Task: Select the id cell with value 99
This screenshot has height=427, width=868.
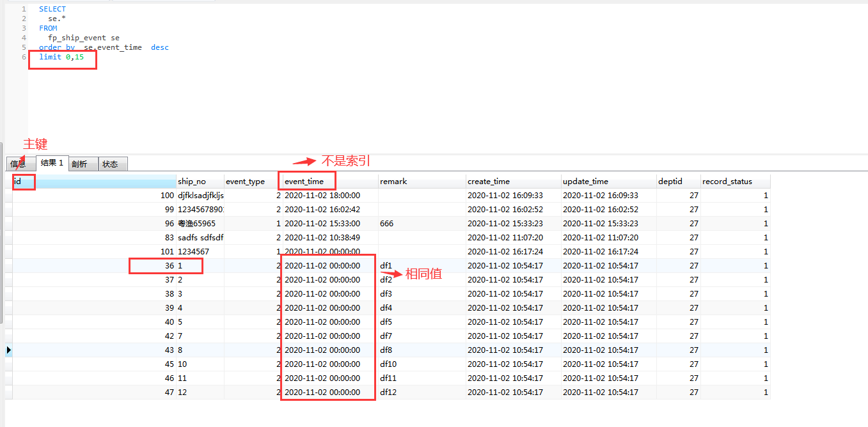Action: pos(95,210)
